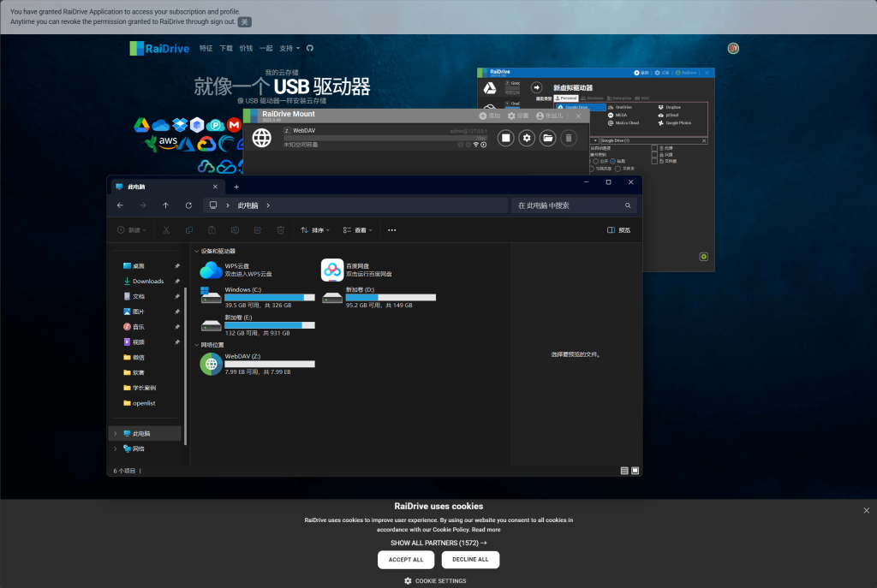Open the 百度网盘 icon
877x588 pixels.
[x=332, y=270]
